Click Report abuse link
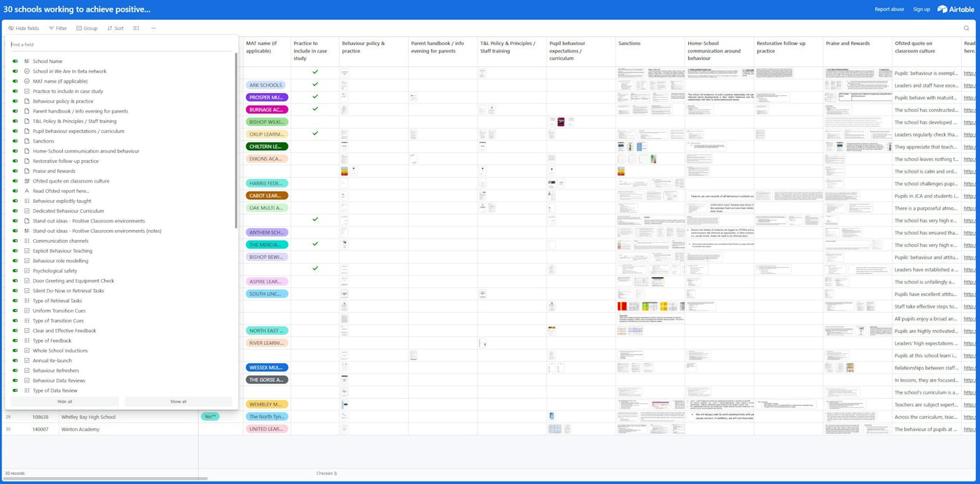This screenshot has height=484, width=980. click(889, 9)
